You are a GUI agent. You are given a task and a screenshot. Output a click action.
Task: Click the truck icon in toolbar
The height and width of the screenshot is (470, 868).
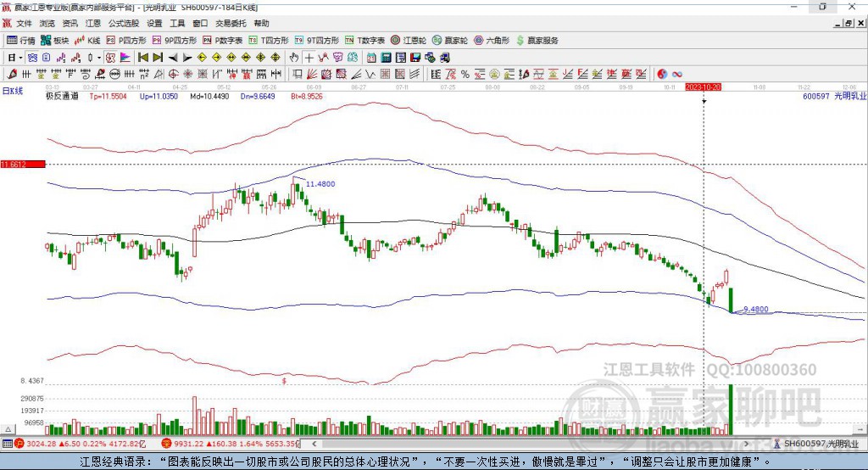[x=444, y=58]
